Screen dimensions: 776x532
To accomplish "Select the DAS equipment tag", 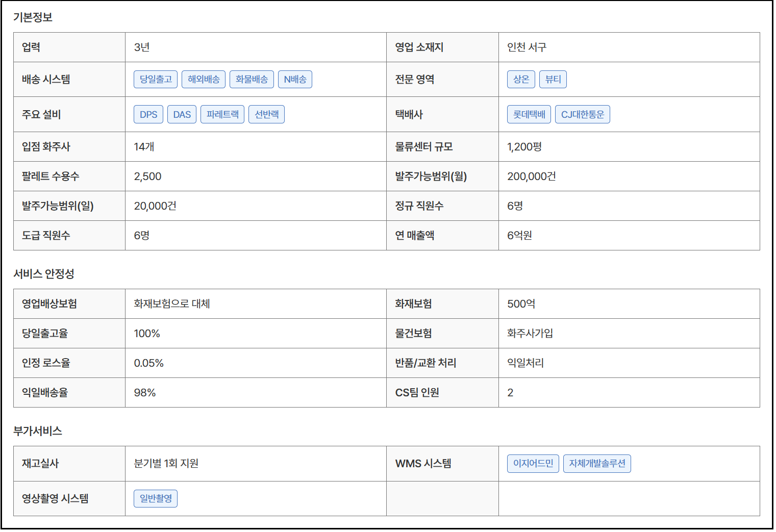I will [182, 115].
